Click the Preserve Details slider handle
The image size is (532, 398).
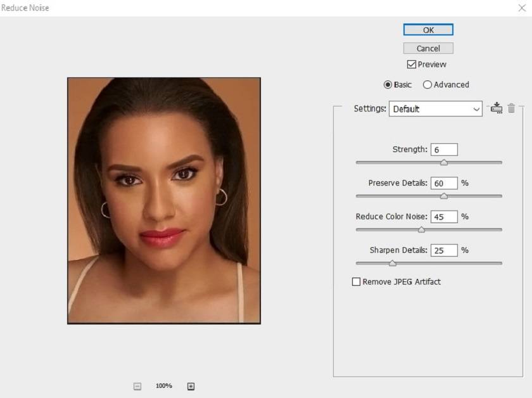(444, 196)
